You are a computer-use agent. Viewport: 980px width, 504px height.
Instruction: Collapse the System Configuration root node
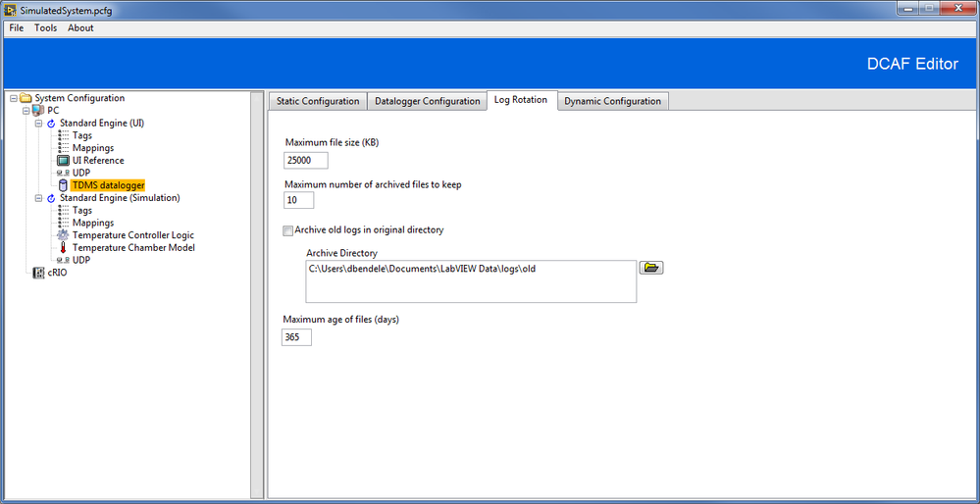tap(14, 98)
